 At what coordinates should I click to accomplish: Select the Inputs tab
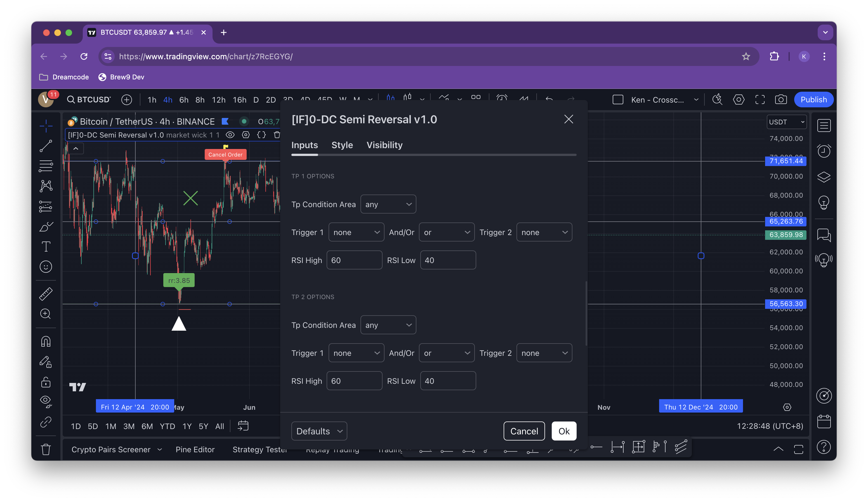coord(305,145)
